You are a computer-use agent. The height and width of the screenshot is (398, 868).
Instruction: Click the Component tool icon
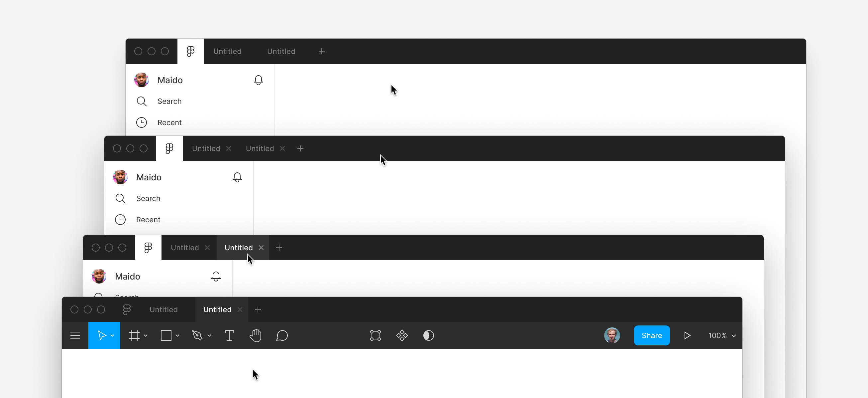click(x=402, y=335)
